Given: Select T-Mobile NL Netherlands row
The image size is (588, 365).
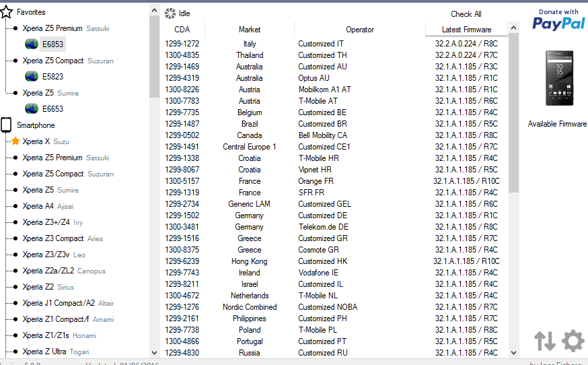Looking at the screenshot, I should click(334, 296).
